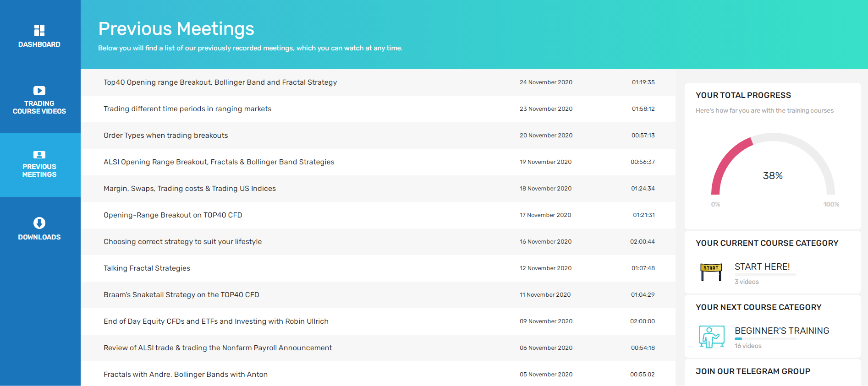This screenshot has height=386, width=868.
Task: Click the Trading Course Videos play icon
Action: point(39,91)
